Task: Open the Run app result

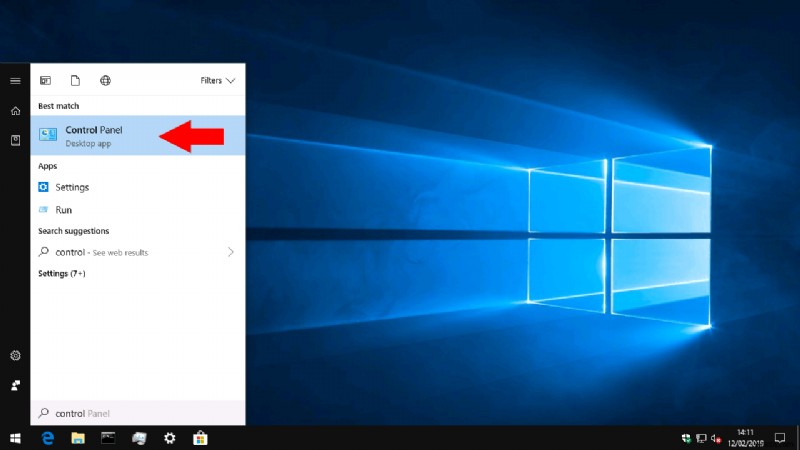Action: [x=138, y=210]
